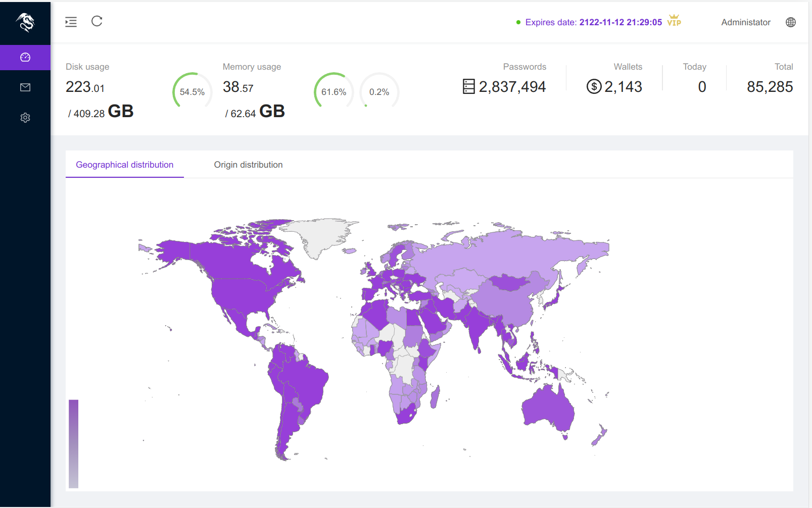812x508 pixels.
Task: Click the 54.5% disk usage gauge
Action: coord(193,92)
